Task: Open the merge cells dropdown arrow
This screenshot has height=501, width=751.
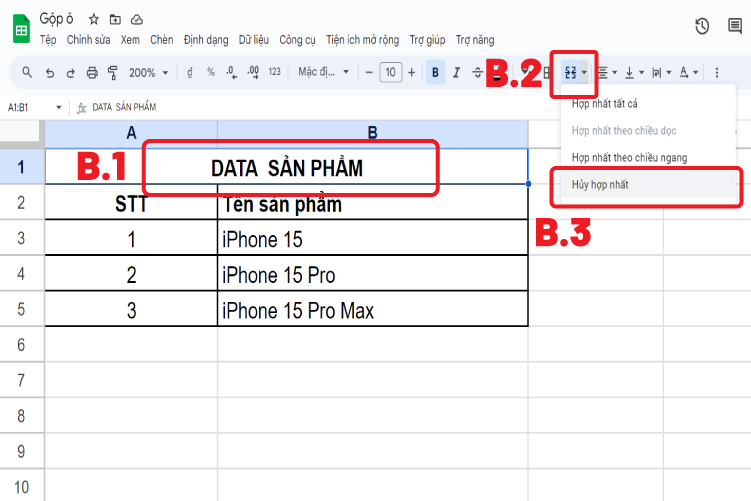Action: pyautogui.click(x=584, y=73)
